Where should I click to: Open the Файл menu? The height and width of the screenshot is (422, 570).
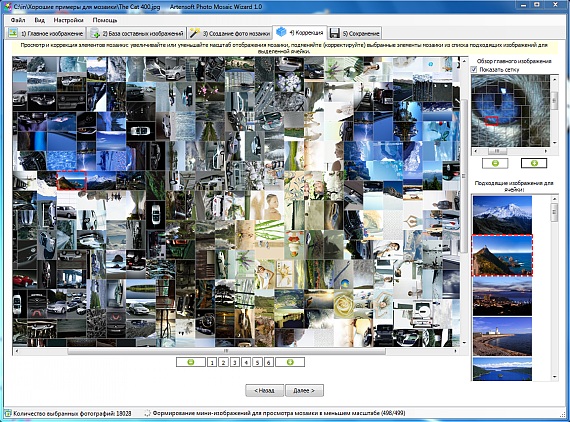pos(18,20)
